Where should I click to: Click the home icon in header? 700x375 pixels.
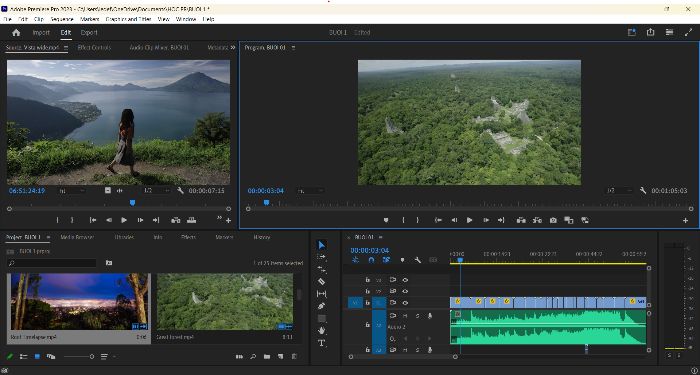coord(16,33)
